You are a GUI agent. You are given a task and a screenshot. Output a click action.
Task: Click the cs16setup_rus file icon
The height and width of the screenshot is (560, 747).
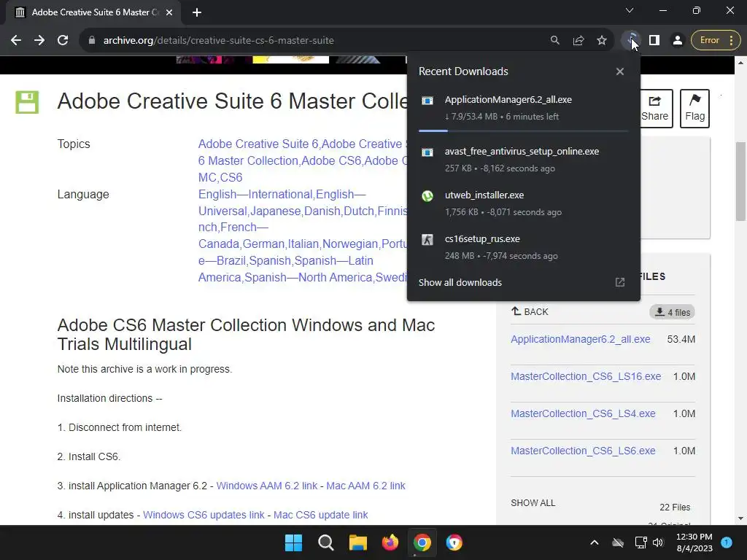(x=427, y=239)
